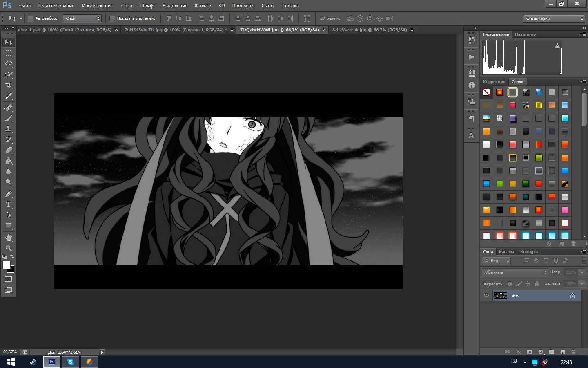
Task: Add a layer mask
Action: click(530, 352)
